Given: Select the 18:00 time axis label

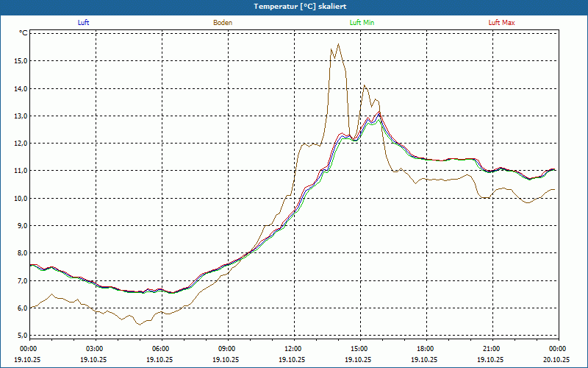Looking at the screenshot, I should click(x=425, y=349).
